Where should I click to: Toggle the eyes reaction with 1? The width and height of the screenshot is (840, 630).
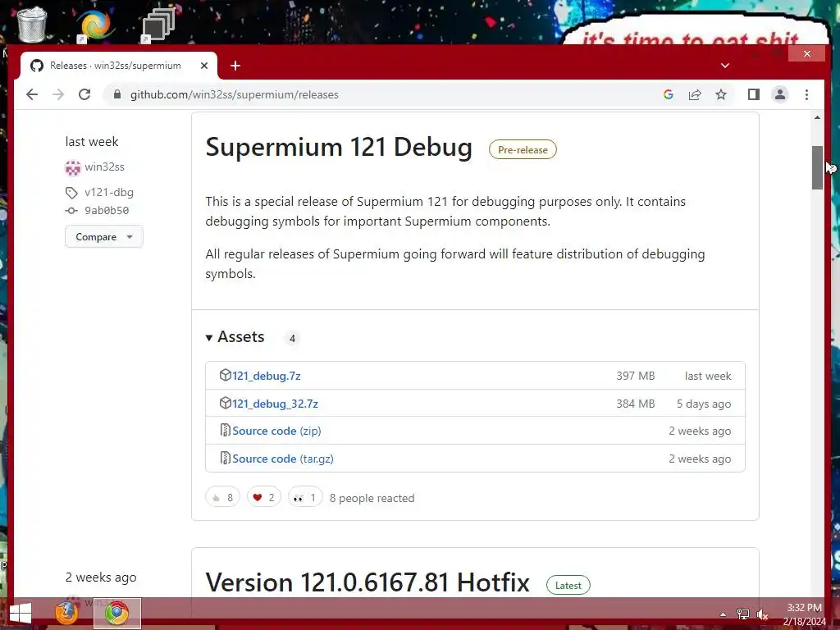point(305,498)
